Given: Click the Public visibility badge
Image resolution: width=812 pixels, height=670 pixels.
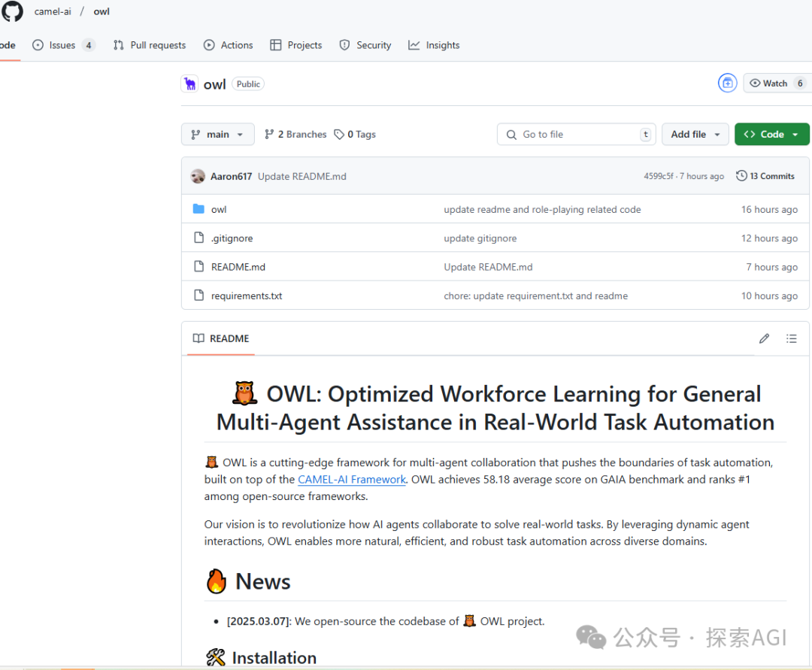Looking at the screenshot, I should (x=248, y=84).
